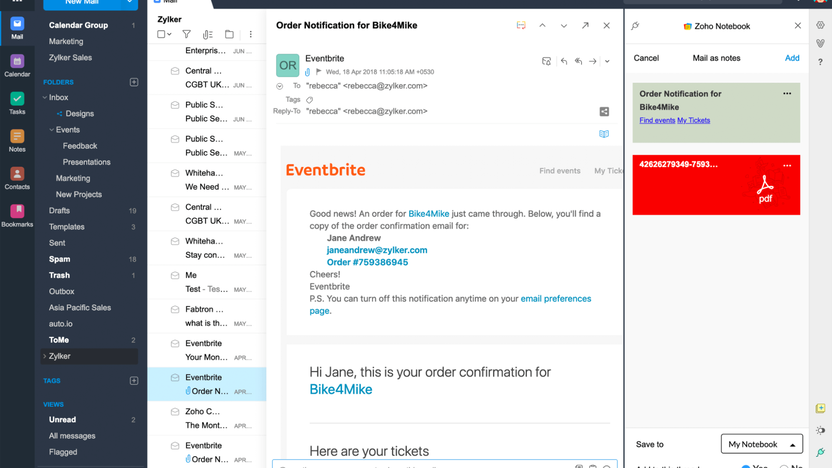
Task: Click the email attachment paperclip icon
Action: (307, 72)
